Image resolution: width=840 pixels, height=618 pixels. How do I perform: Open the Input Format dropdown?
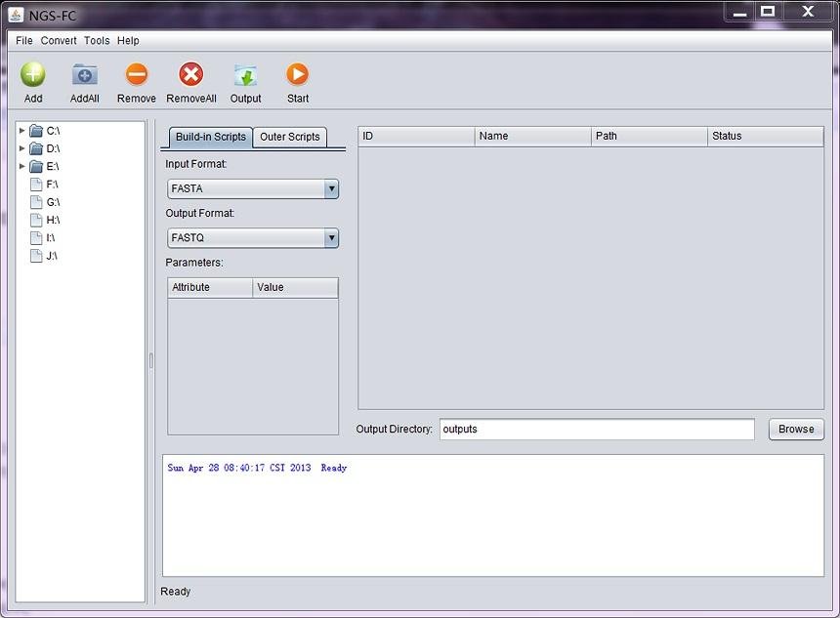tap(332, 188)
